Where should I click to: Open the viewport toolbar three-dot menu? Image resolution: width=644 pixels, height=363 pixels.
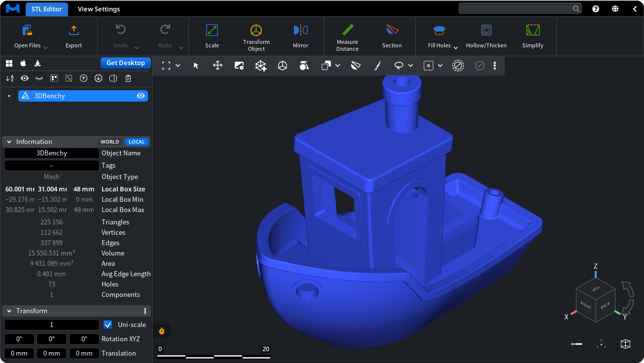click(x=495, y=66)
